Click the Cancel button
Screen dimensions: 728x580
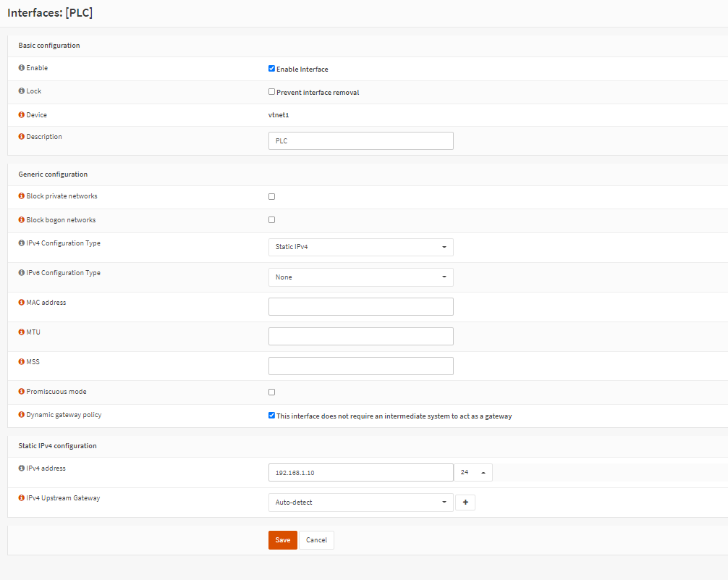click(x=316, y=540)
